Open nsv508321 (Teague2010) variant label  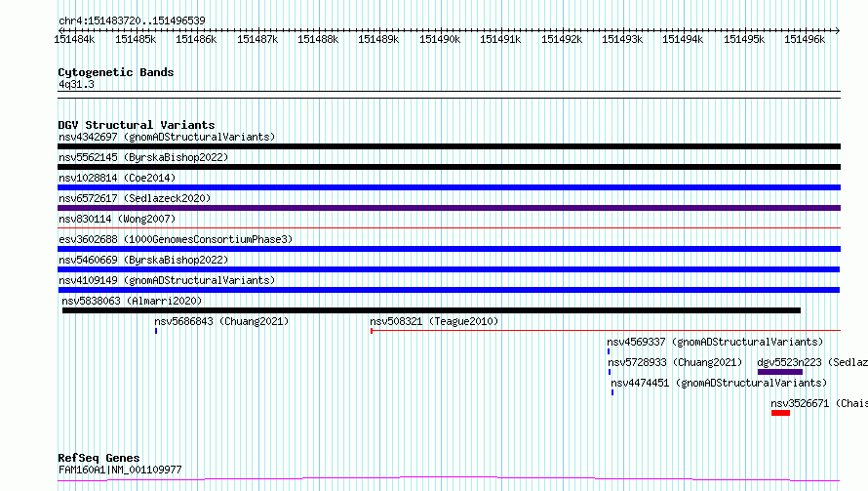[434, 321]
